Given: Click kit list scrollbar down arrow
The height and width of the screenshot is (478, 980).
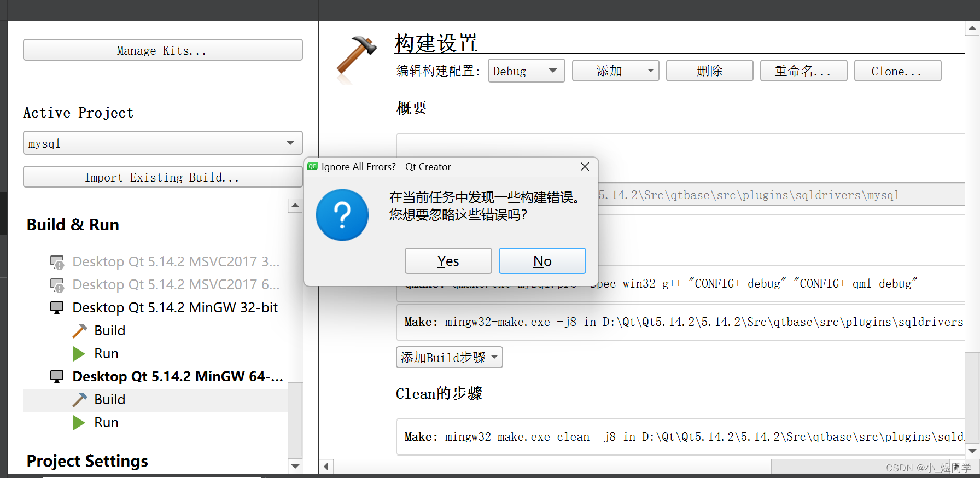Looking at the screenshot, I should [x=295, y=467].
